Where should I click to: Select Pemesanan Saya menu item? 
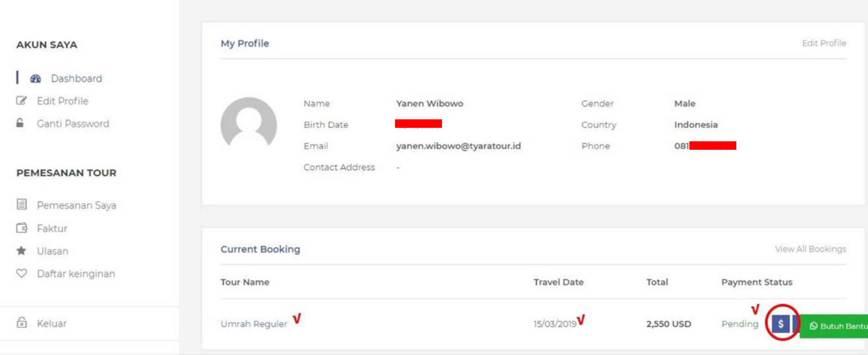[x=76, y=205]
